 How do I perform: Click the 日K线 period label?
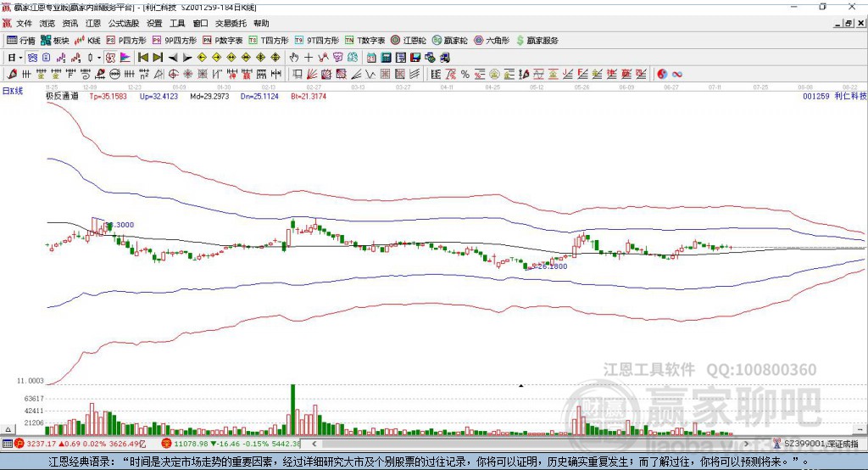click(x=13, y=91)
